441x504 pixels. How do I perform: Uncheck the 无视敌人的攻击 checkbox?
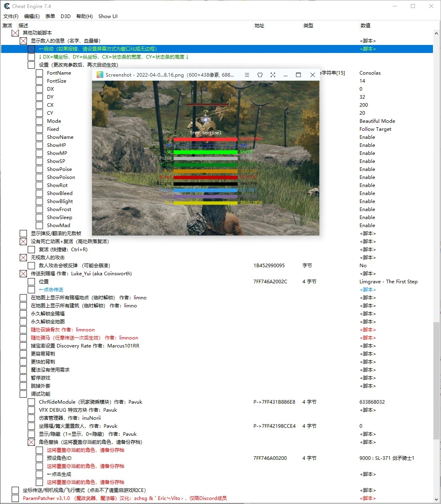click(23, 258)
